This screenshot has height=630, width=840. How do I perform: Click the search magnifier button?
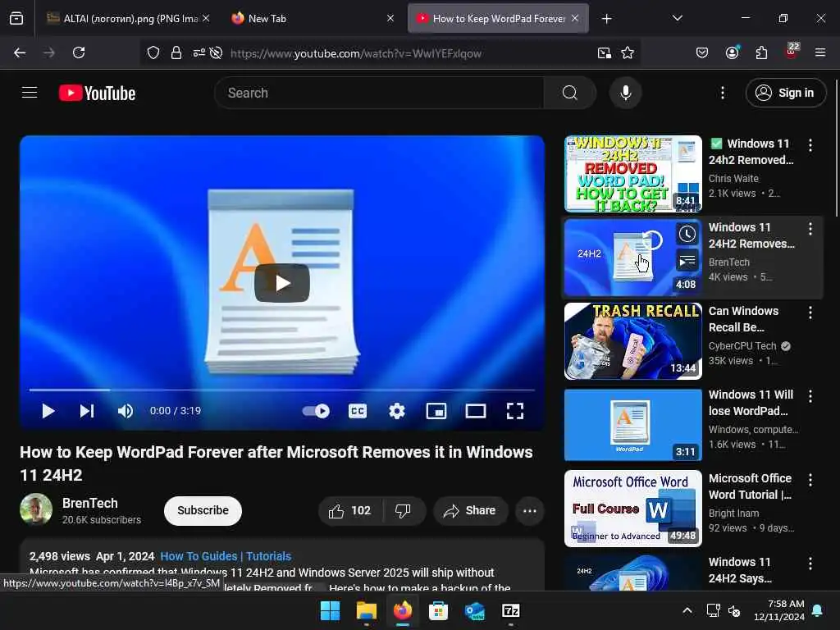pyautogui.click(x=570, y=93)
